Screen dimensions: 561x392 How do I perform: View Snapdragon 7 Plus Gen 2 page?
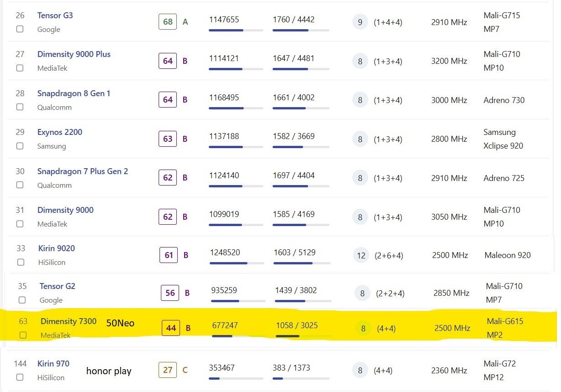[x=82, y=171]
